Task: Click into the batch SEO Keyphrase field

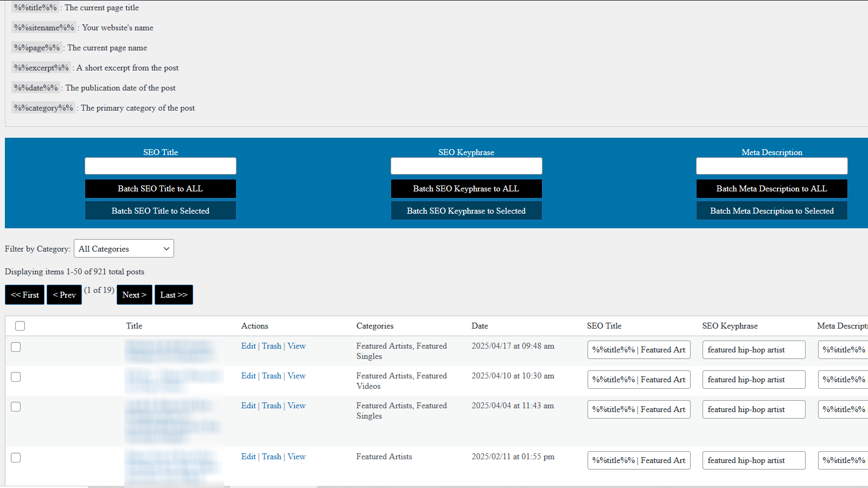Action: pos(466,166)
